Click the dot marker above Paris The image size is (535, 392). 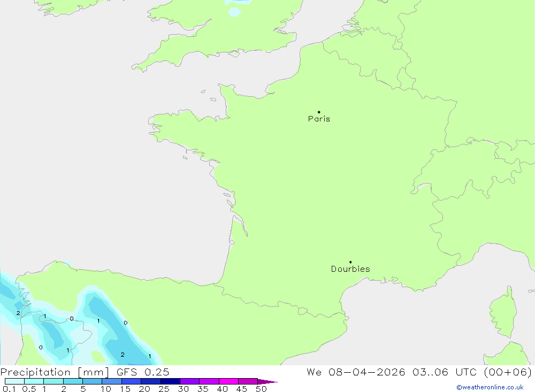[x=319, y=112]
